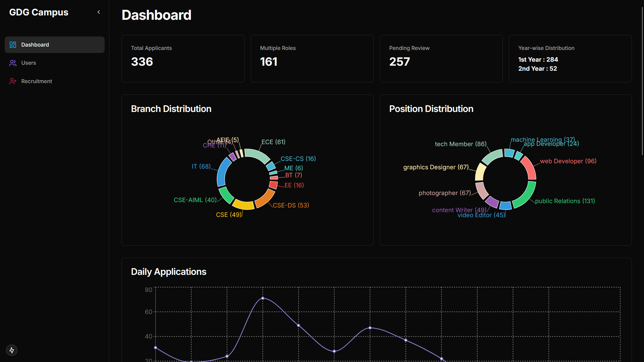Click the public Relations (131) green segment
644x362 pixels.
click(x=526, y=196)
